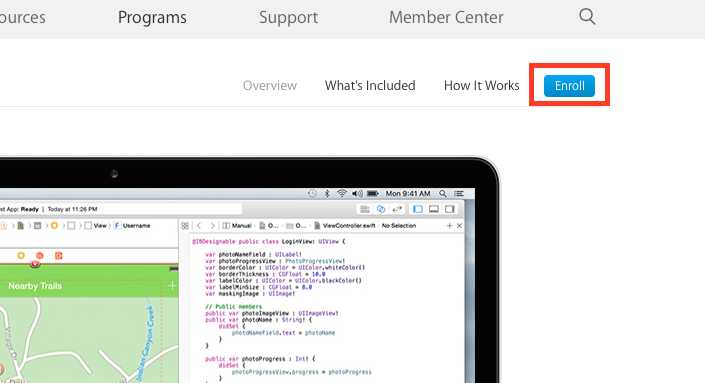Click the Nearby Trails title
This screenshot has width=705, height=383.
(x=35, y=286)
